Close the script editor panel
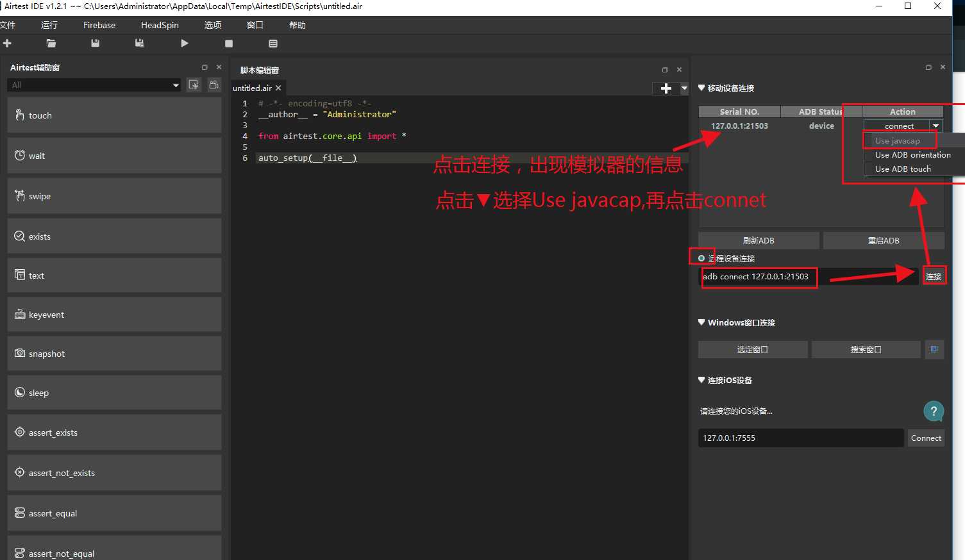965x560 pixels. point(679,70)
